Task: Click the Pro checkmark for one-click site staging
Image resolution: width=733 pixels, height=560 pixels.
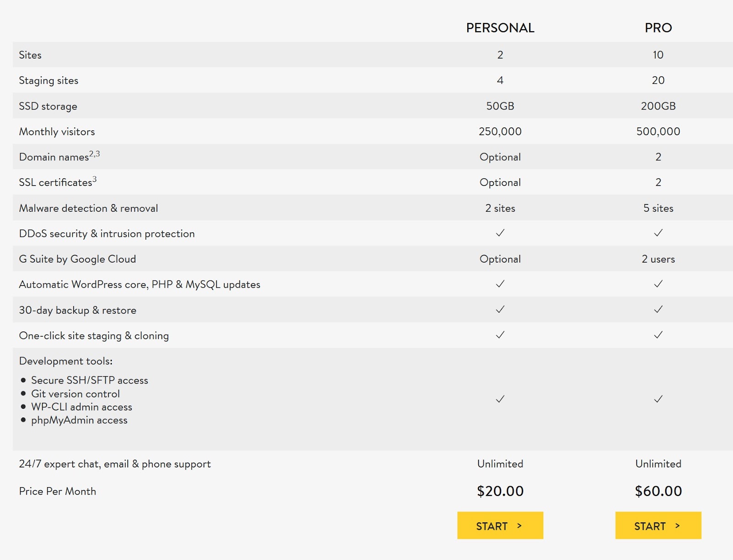Action: [658, 335]
